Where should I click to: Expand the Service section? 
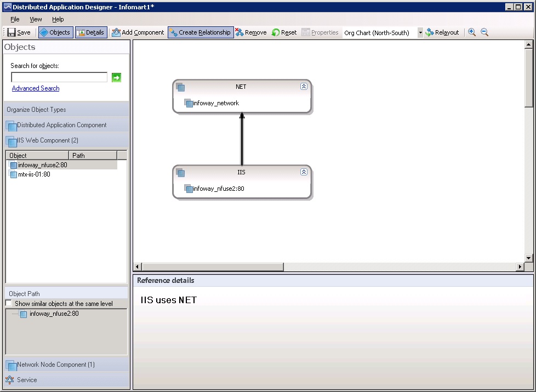(x=66, y=380)
